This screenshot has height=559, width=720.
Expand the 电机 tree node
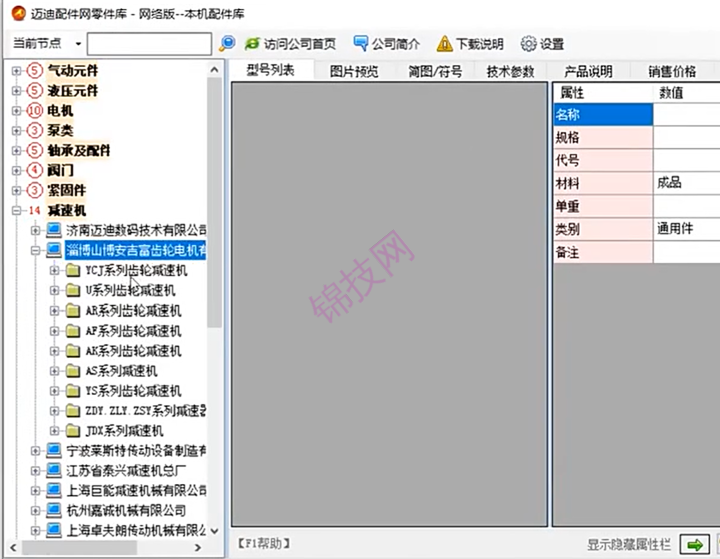click(17, 111)
